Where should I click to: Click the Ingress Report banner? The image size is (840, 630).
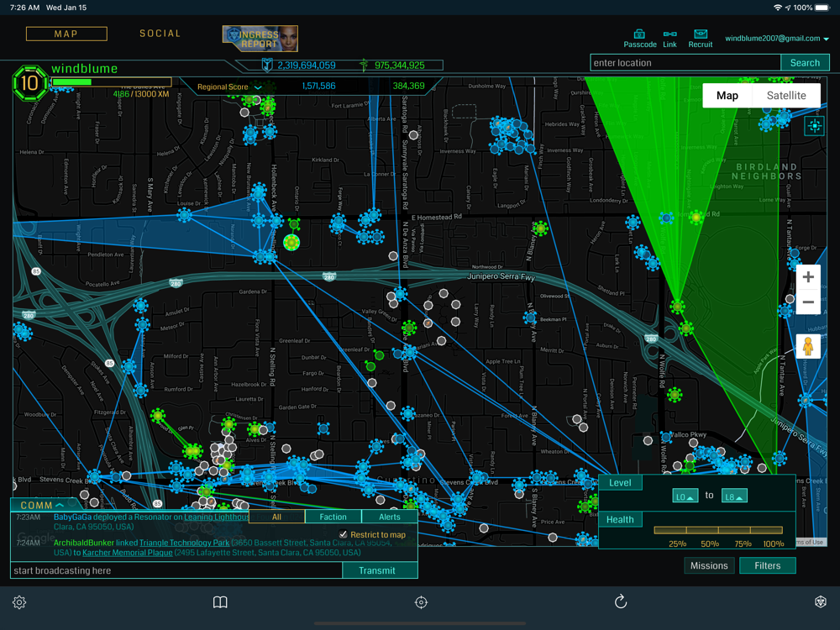coord(260,39)
